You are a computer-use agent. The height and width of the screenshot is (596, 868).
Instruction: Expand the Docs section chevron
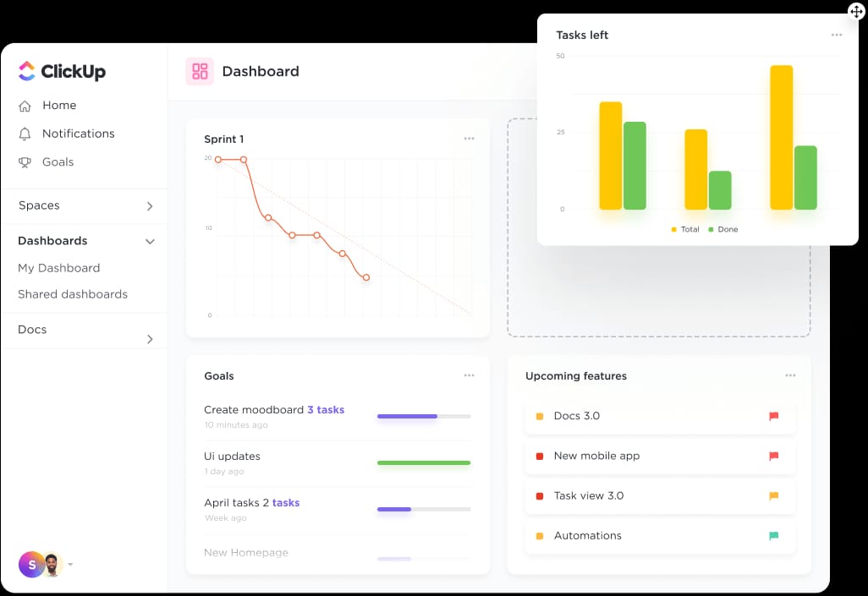150,339
